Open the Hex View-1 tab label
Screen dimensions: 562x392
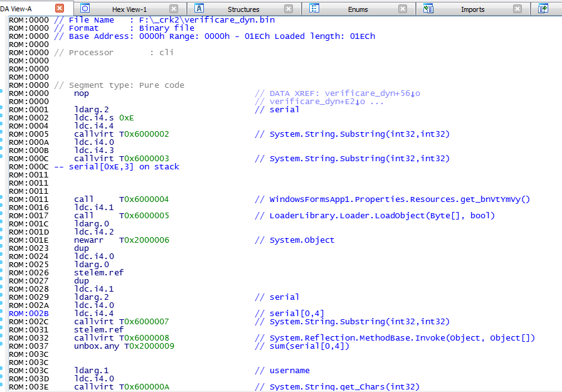pyautogui.click(x=129, y=9)
